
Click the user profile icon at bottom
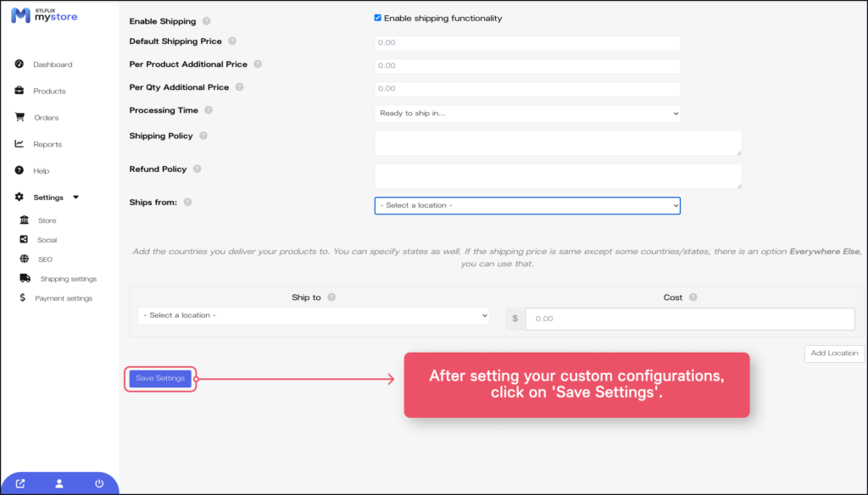point(59,484)
